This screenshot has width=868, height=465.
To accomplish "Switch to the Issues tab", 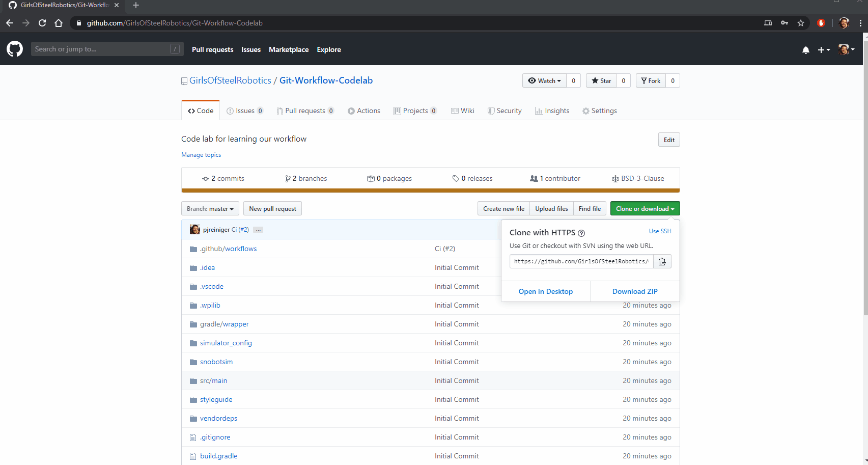I will click(x=245, y=111).
